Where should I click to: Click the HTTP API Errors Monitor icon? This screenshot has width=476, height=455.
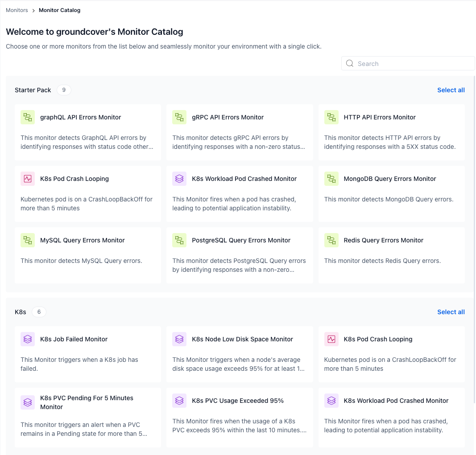coord(331,117)
